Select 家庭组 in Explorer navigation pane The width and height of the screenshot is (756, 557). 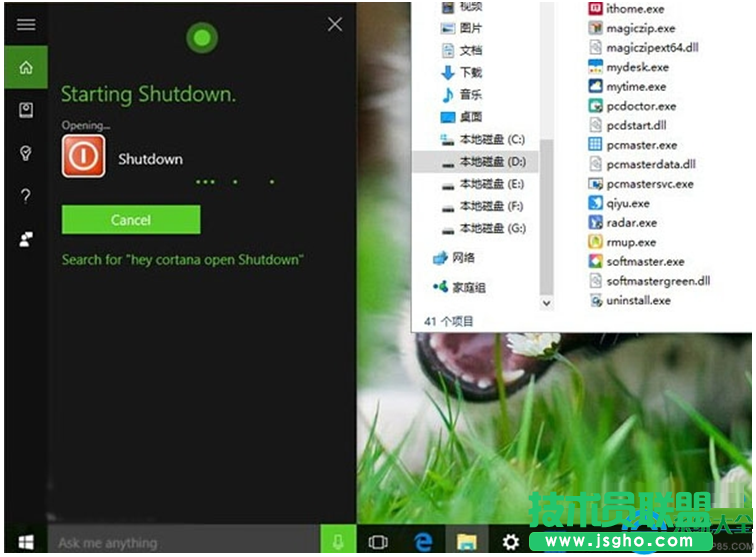(x=459, y=288)
